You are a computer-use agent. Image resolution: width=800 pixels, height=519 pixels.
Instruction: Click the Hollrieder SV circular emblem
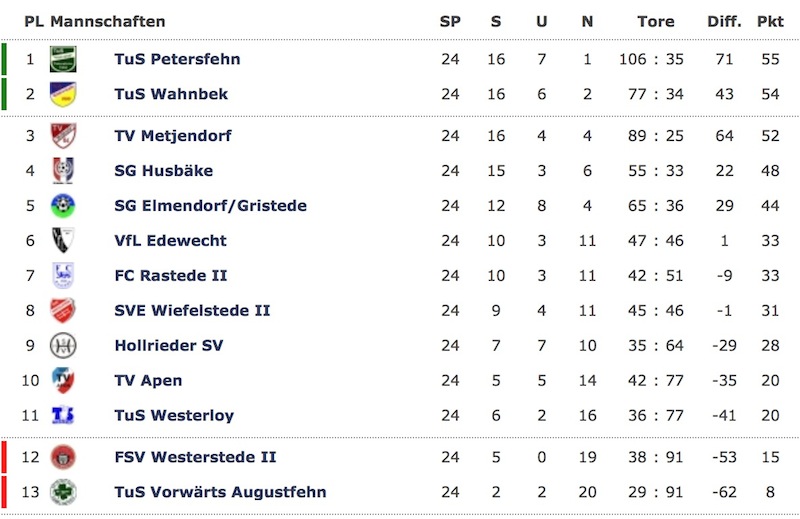[63, 346]
